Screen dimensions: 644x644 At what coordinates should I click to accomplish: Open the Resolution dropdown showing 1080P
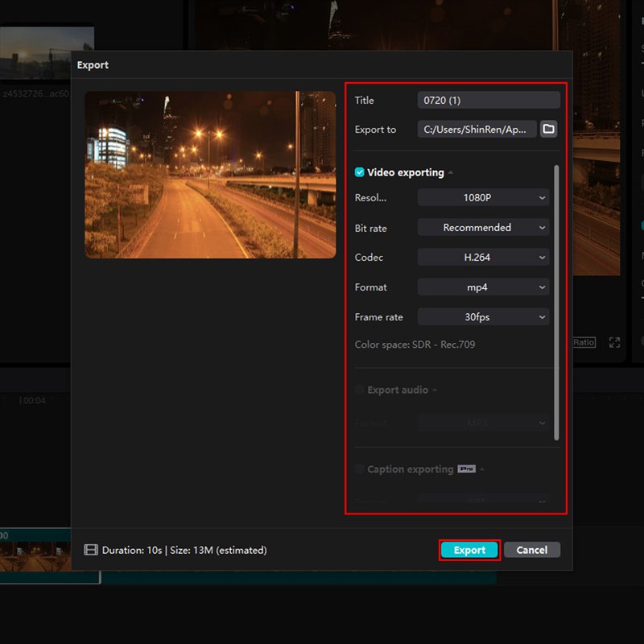tap(483, 198)
